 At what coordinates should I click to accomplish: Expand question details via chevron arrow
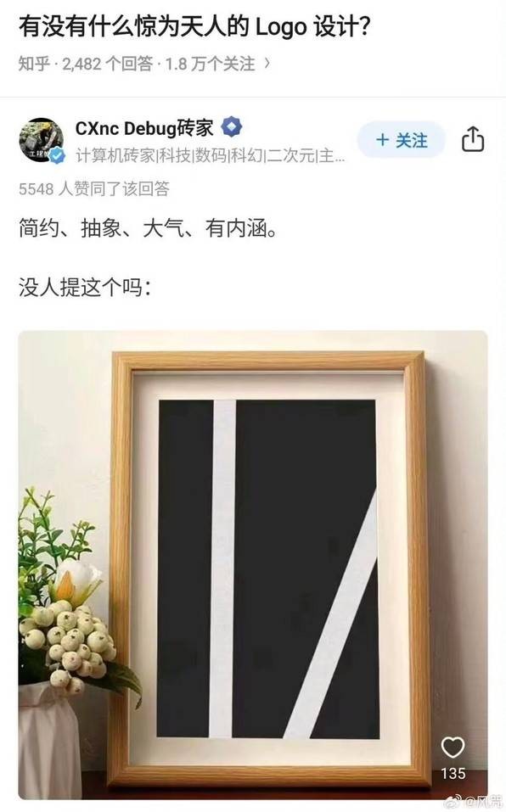pos(267,63)
